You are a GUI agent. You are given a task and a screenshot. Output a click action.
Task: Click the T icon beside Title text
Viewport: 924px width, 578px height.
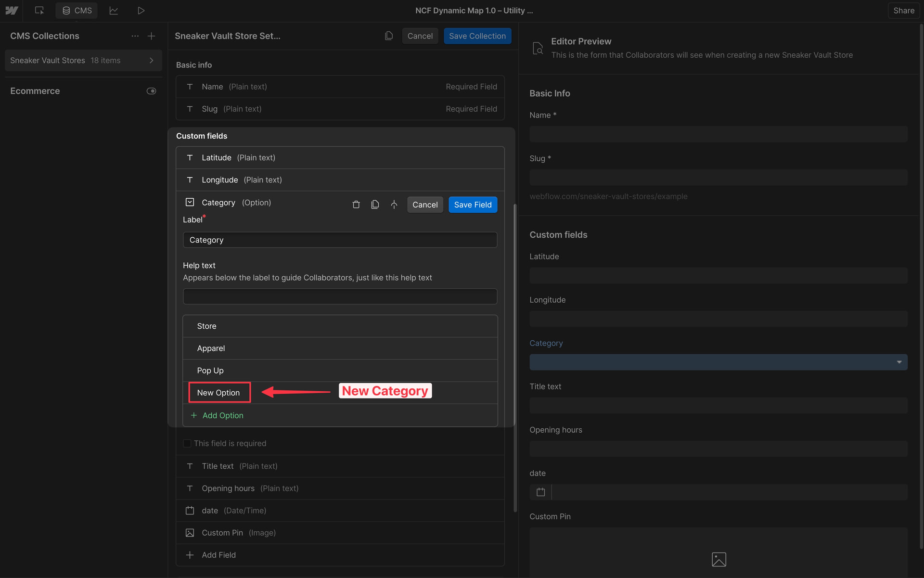[x=190, y=466]
